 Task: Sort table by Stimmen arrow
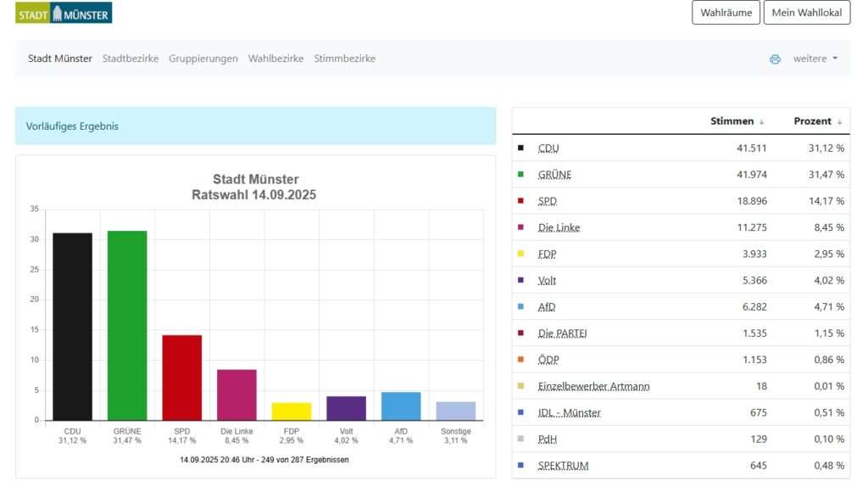pyautogui.click(x=761, y=122)
